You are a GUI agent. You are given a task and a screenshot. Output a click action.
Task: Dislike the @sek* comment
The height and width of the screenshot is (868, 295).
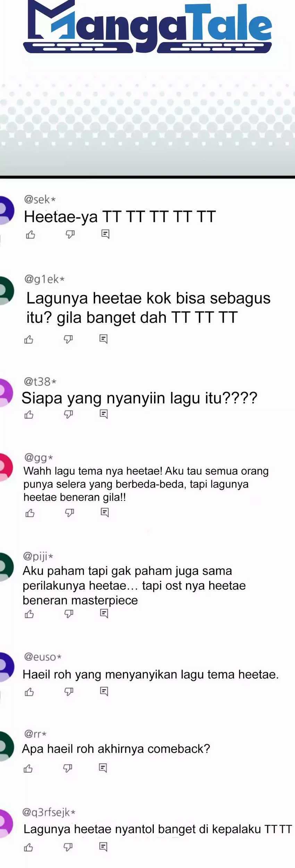click(x=70, y=235)
